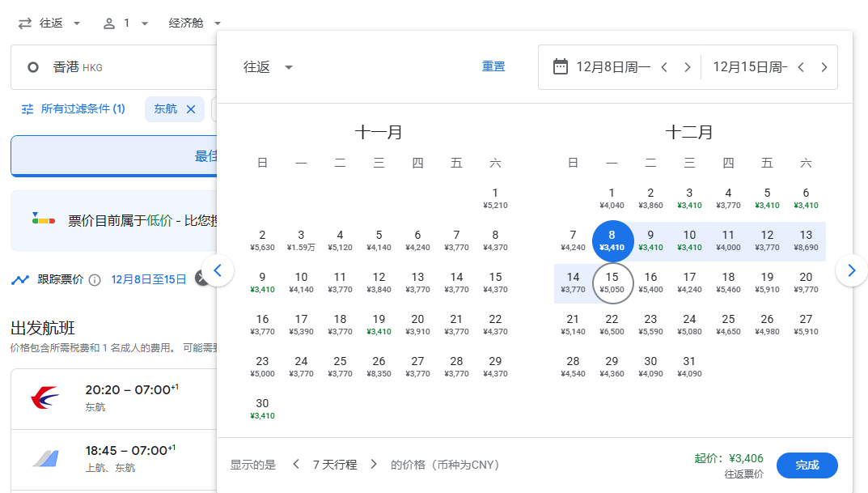Select November 23 priced ¥5,000
Image resolution: width=868 pixels, height=493 pixels.
(262, 367)
